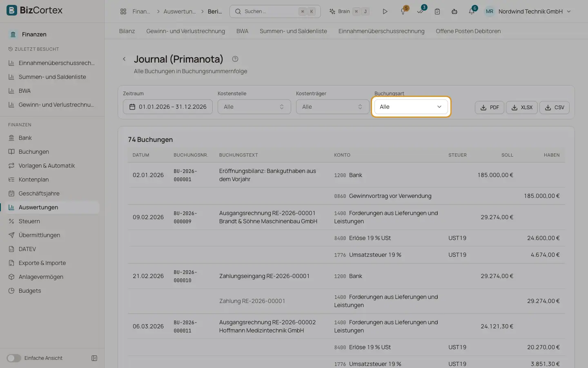Export the journal as PDF
588x368 pixels.
pyautogui.click(x=490, y=108)
